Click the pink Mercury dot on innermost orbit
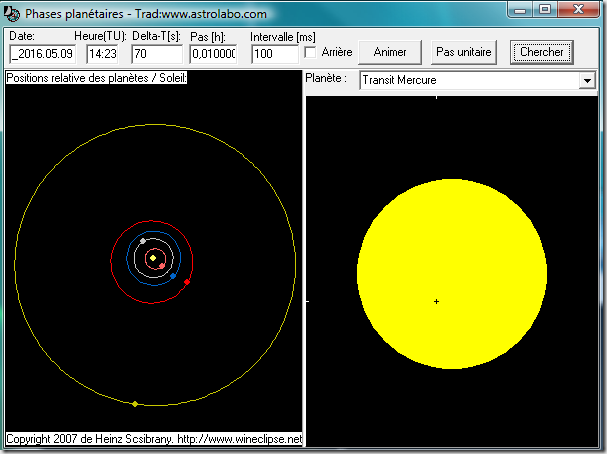Viewport: 607px width, 454px height. tap(162, 266)
